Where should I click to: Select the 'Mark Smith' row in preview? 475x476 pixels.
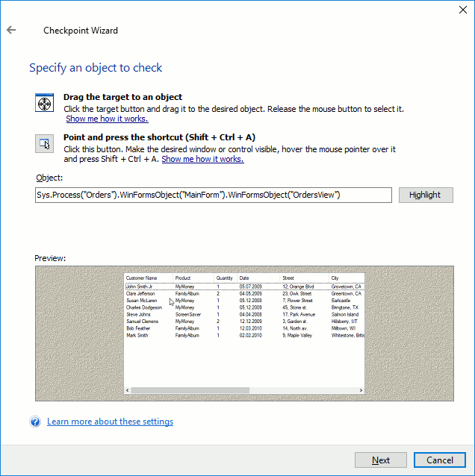(x=244, y=336)
